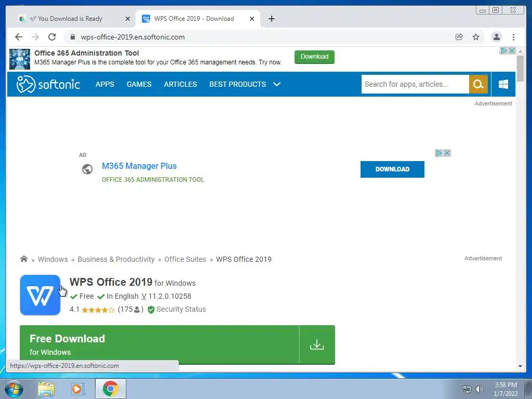The image size is (532, 399).
Task: Click version V 11.2.0.10258 text
Action: [166, 296]
